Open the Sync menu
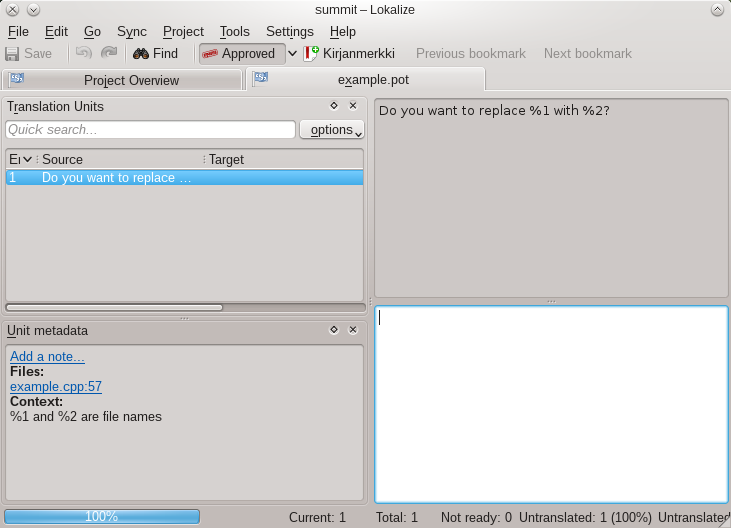The height and width of the screenshot is (528, 731). click(131, 32)
